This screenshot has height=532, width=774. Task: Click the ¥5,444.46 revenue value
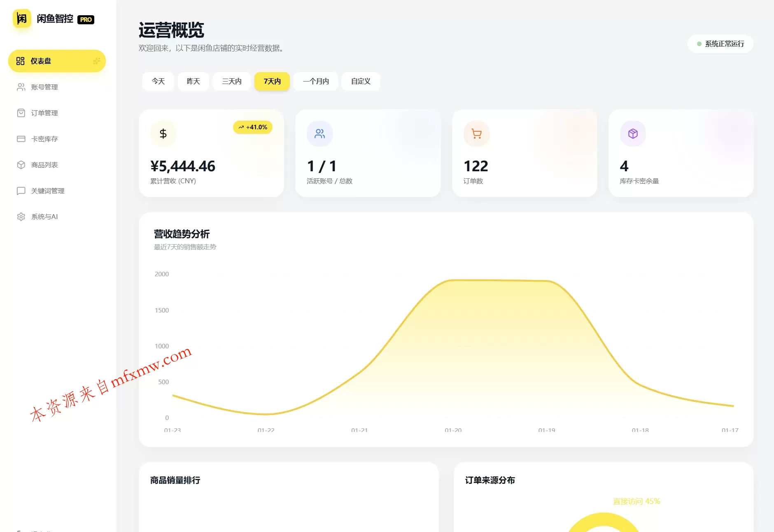[183, 166]
